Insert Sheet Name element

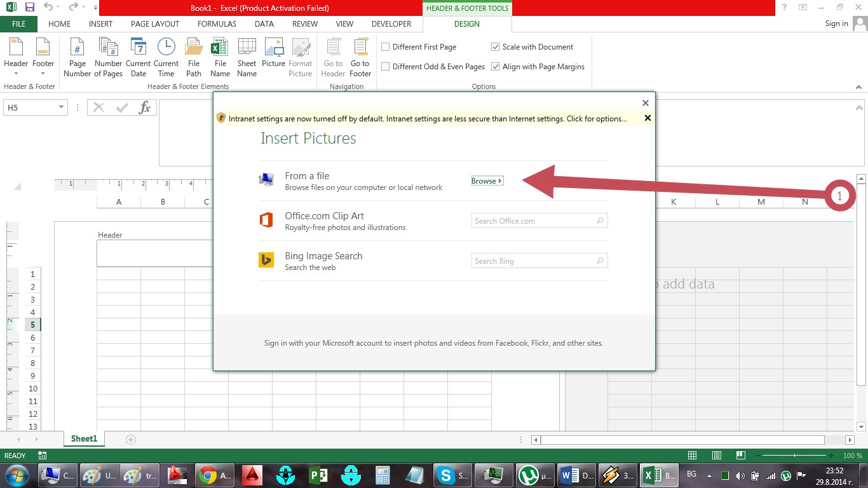pos(247,58)
